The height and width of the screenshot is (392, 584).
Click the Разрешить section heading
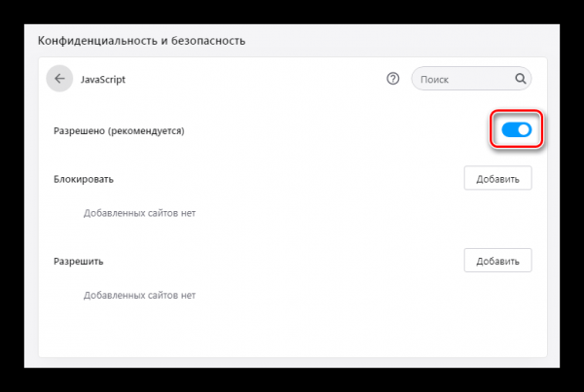78,262
